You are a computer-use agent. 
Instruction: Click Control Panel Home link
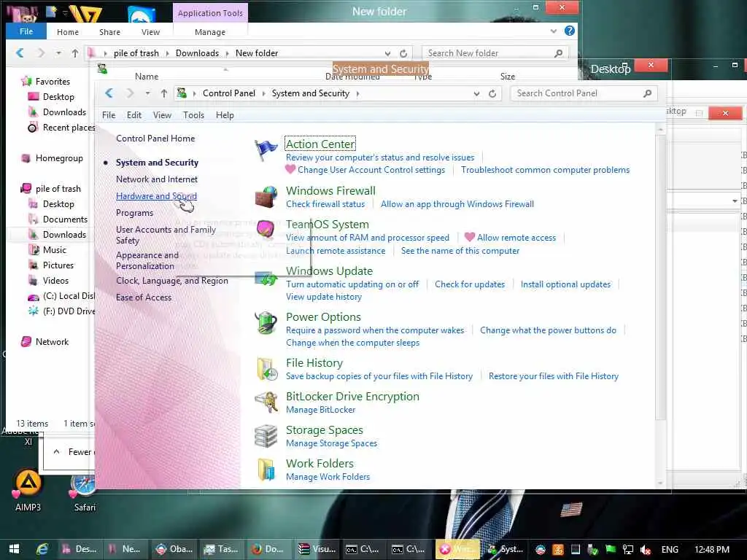[x=155, y=139]
